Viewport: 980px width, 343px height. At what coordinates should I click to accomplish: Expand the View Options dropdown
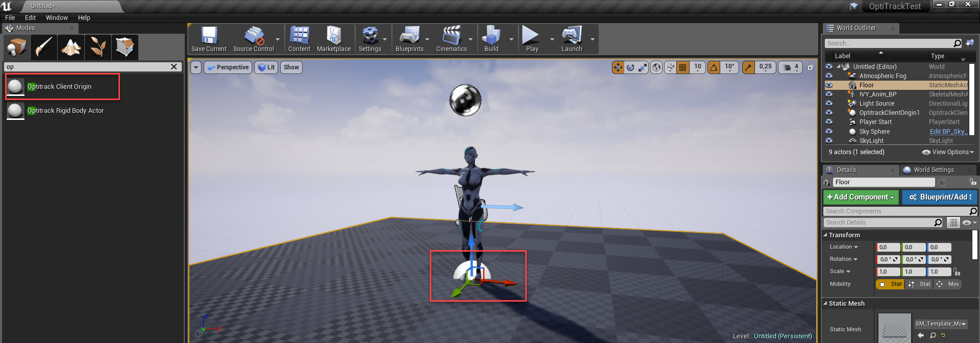click(x=948, y=152)
